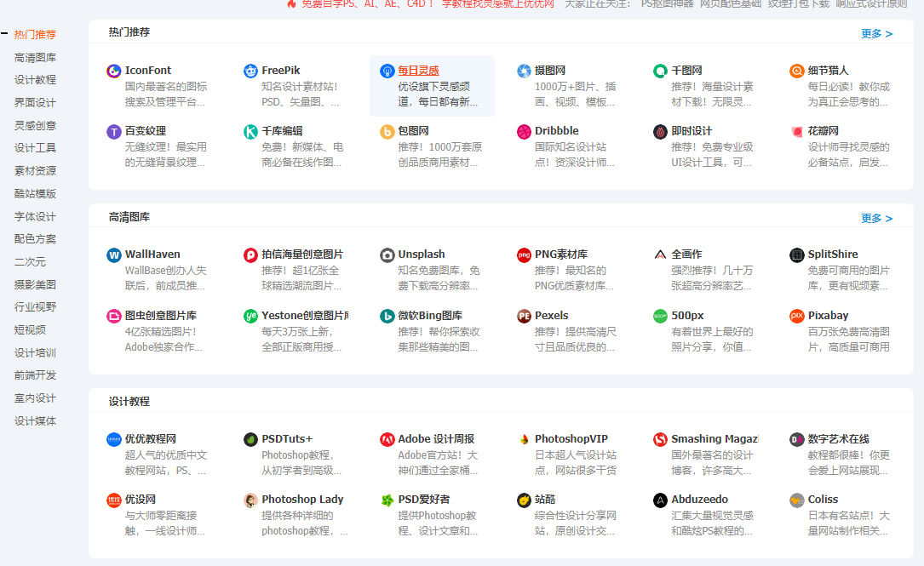Viewport: 924px width, 566px height.
Task: Click the 设计教程 section heading
Action: (129, 402)
